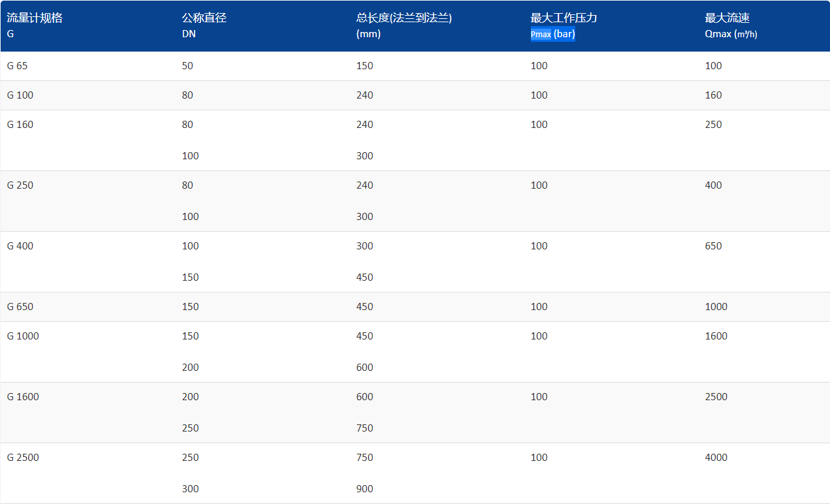Click DN value 200 in G 1000 row

190,368
